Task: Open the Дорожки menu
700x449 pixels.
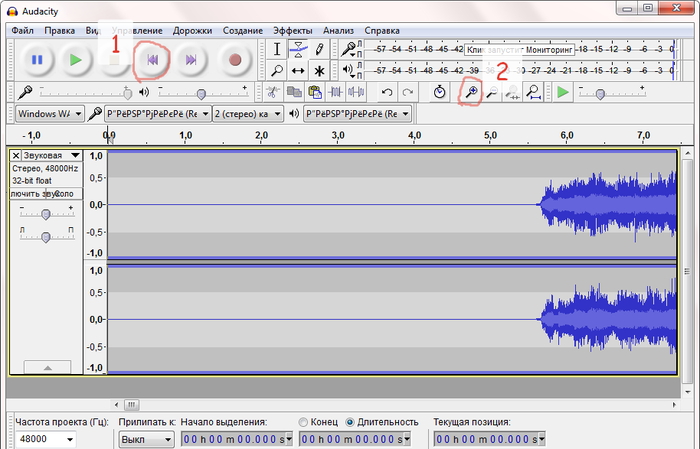Action: coord(191,30)
